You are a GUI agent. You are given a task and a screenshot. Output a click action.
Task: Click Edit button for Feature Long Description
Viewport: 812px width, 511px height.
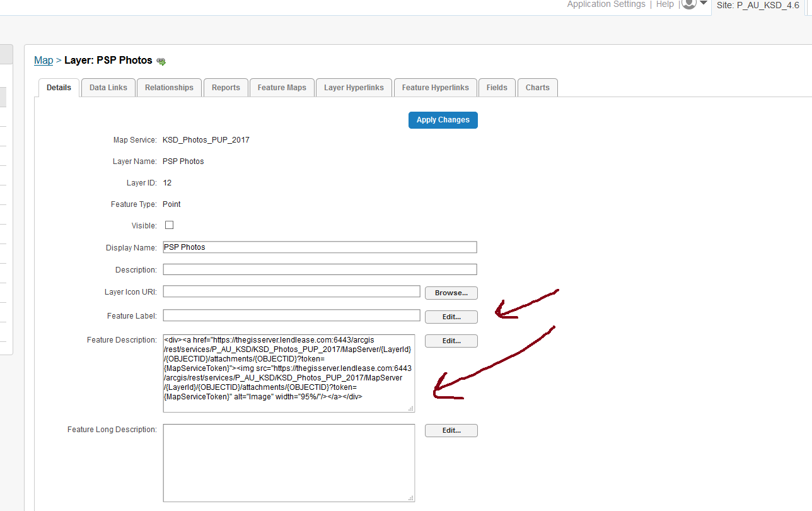(x=451, y=430)
